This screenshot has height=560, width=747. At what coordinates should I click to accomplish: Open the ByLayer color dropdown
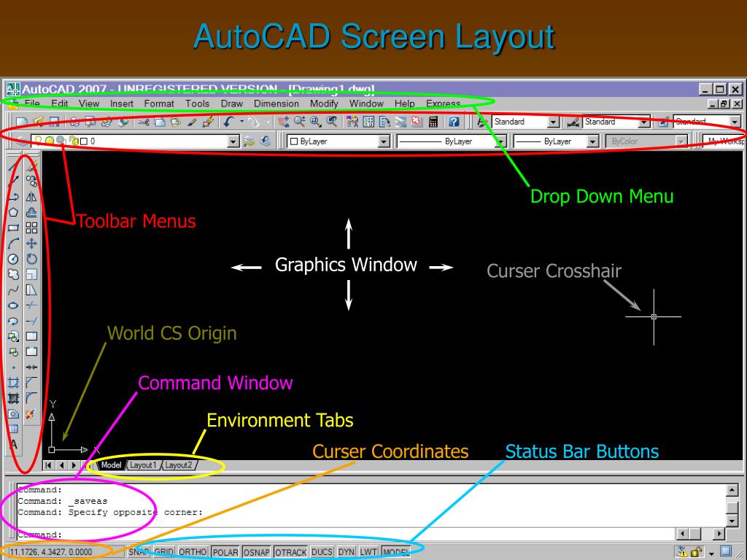[x=384, y=141]
